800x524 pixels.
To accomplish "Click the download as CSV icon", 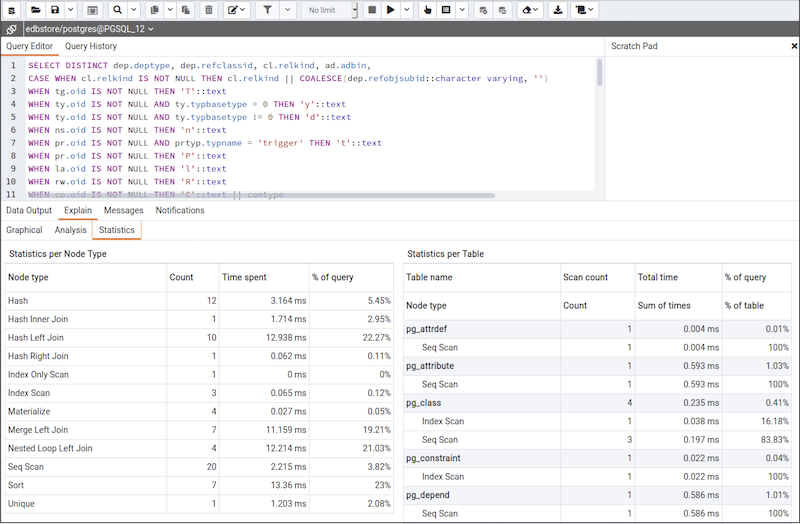I will (x=558, y=10).
